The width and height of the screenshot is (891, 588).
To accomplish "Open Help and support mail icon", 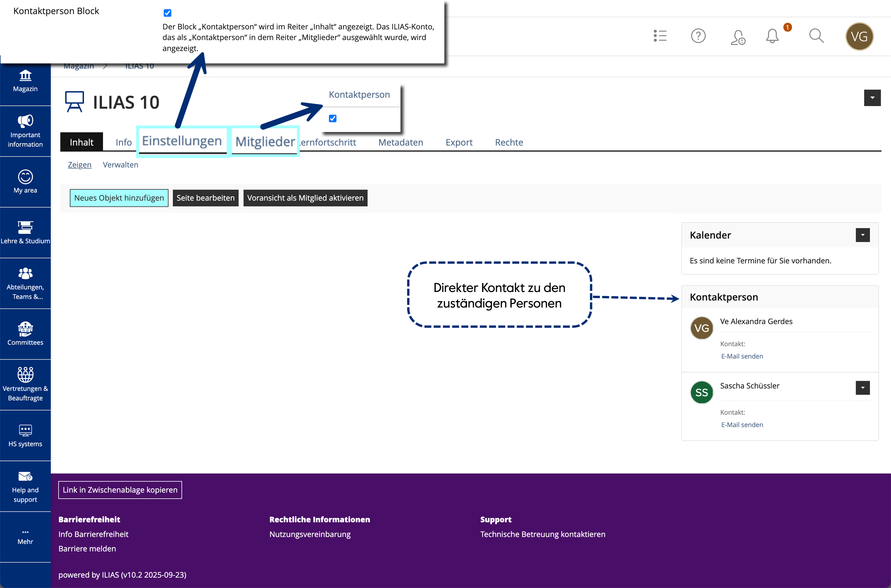I will click(x=25, y=476).
